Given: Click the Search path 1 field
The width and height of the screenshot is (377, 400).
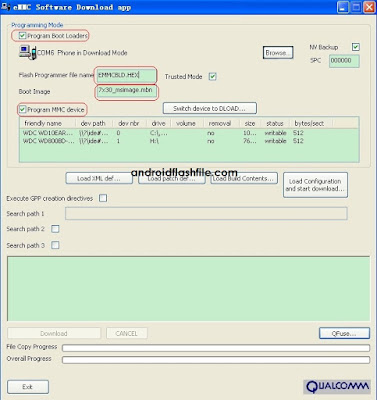Looking at the screenshot, I should click(206, 213).
